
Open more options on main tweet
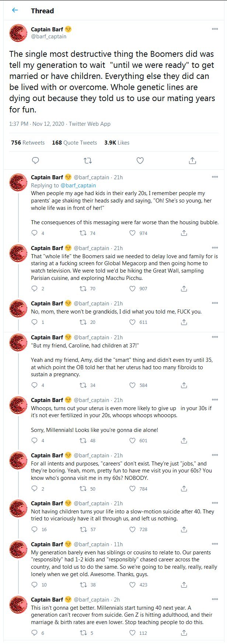(x=215, y=29)
